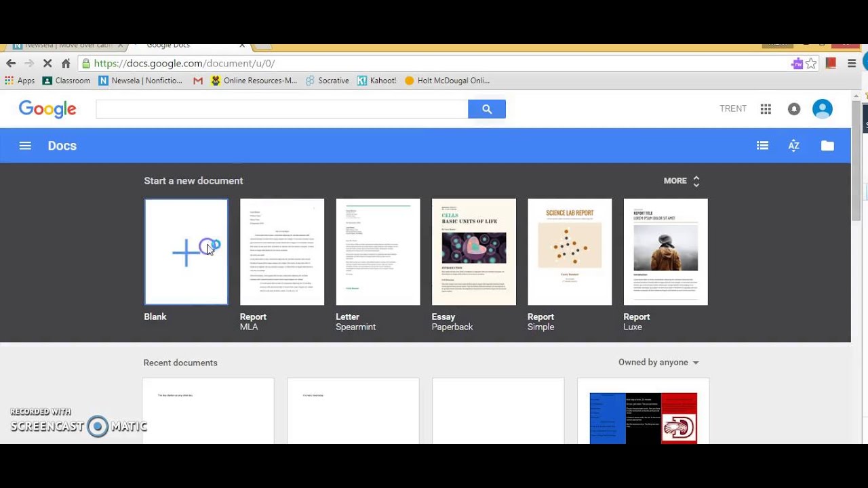Viewport: 868px width, 488px height.
Task: Open Google notifications bell
Action: 794,108
